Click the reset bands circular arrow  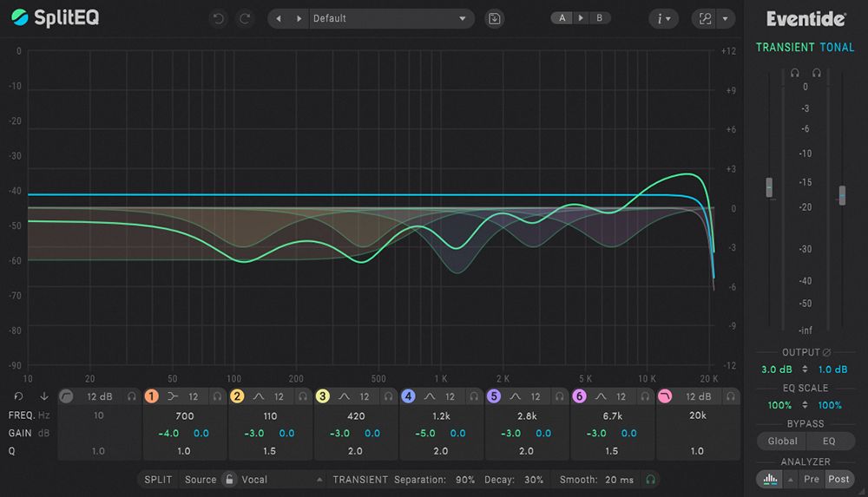pyautogui.click(x=18, y=396)
